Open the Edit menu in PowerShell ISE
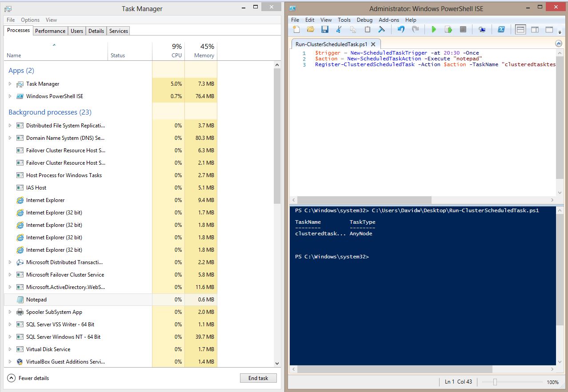The image size is (568, 392). pos(310,20)
